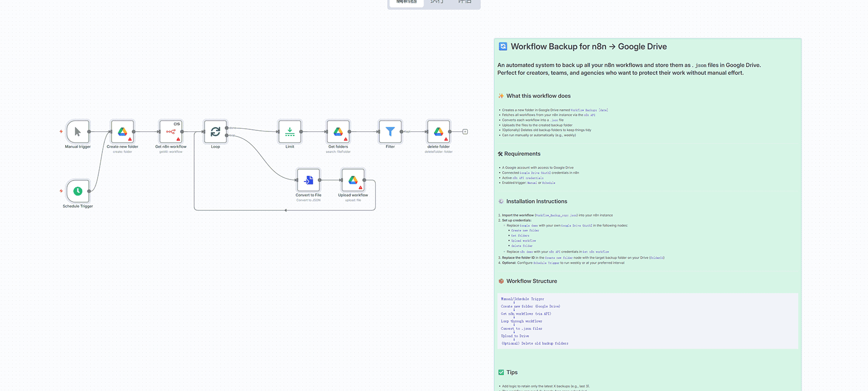
Task: Select the Manual trigger node
Action: click(x=78, y=132)
